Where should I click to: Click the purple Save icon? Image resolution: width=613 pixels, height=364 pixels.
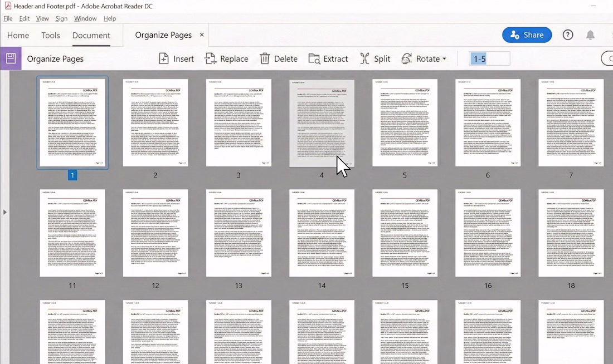(x=11, y=58)
